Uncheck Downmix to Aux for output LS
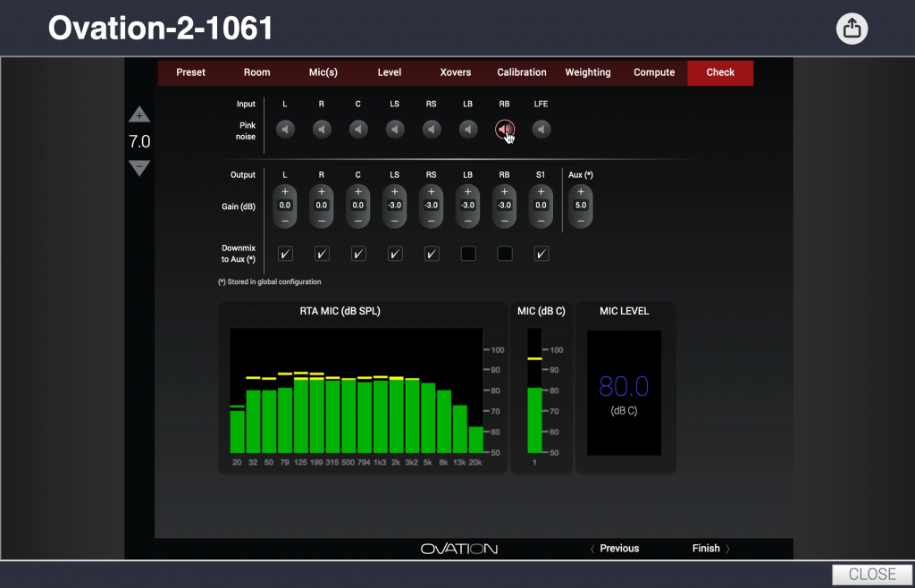This screenshot has width=915, height=588. [x=395, y=253]
